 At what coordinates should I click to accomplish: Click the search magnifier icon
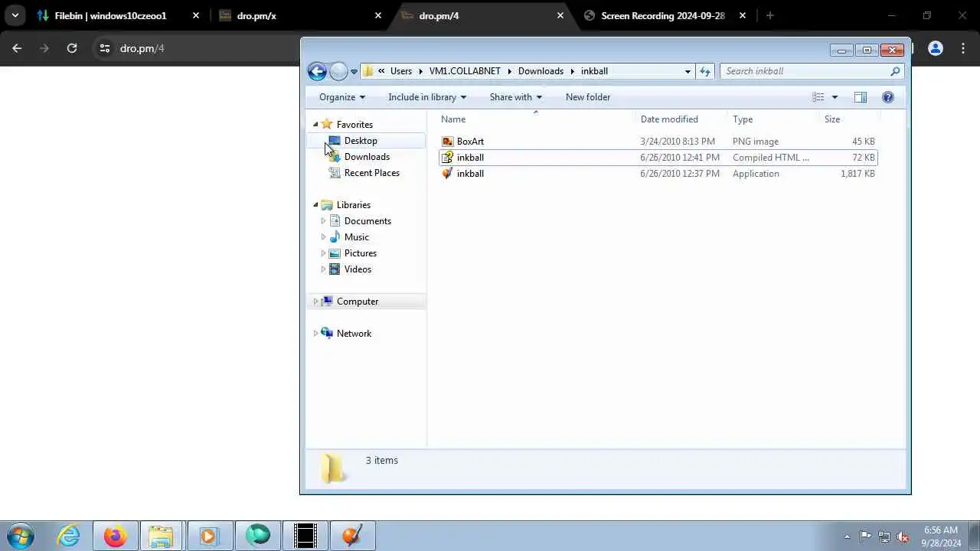895,71
